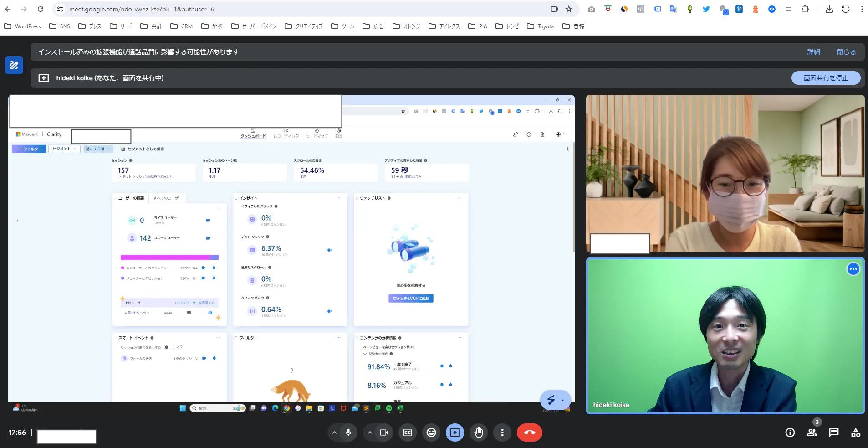The width and height of the screenshot is (868, 448).
Task: Click the send emoji reaction icon
Action: coord(431,433)
